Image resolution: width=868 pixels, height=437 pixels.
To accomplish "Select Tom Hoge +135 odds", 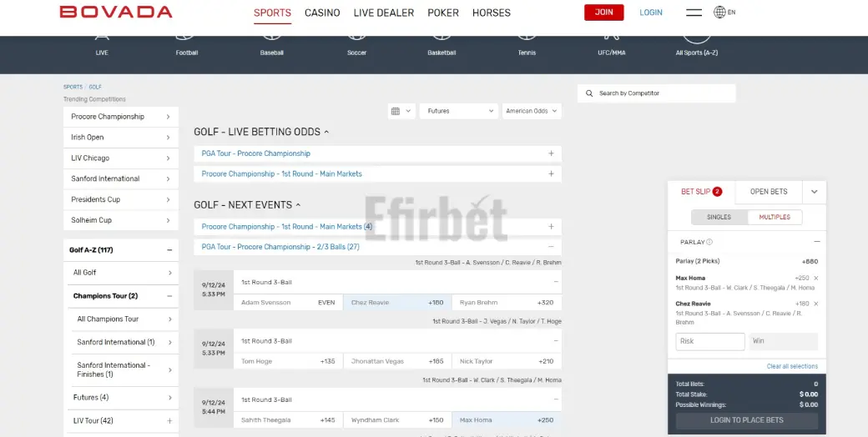I will [x=288, y=361].
